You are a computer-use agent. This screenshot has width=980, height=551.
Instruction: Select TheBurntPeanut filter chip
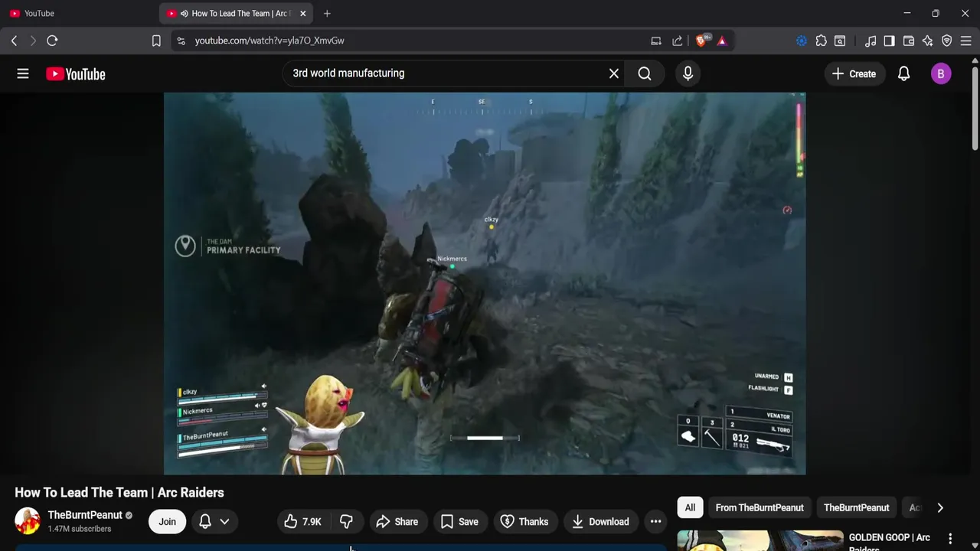click(x=856, y=507)
